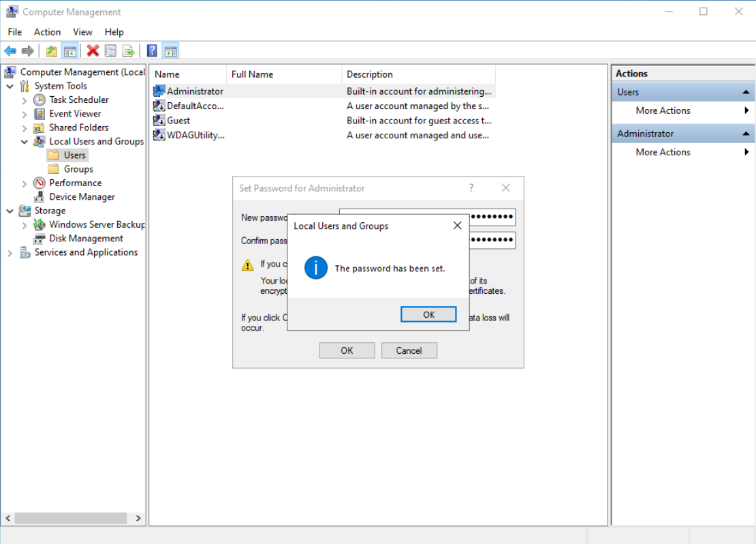Click OK in the Set Password for Administrator dialog
Image resolution: width=756 pixels, height=544 pixels.
click(347, 350)
